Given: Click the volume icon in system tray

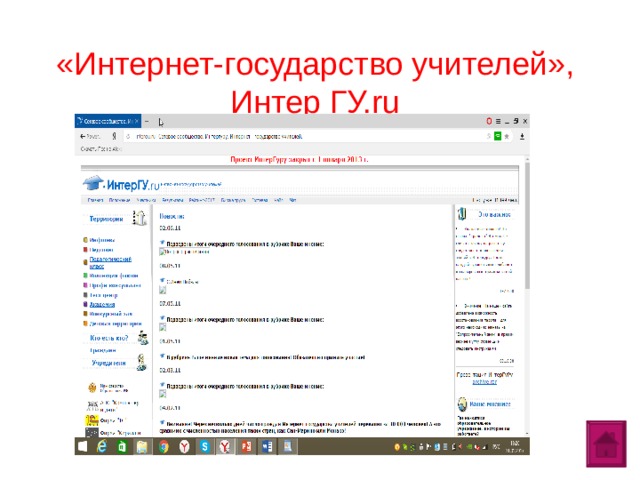Looking at the screenshot, I should click(x=460, y=447).
